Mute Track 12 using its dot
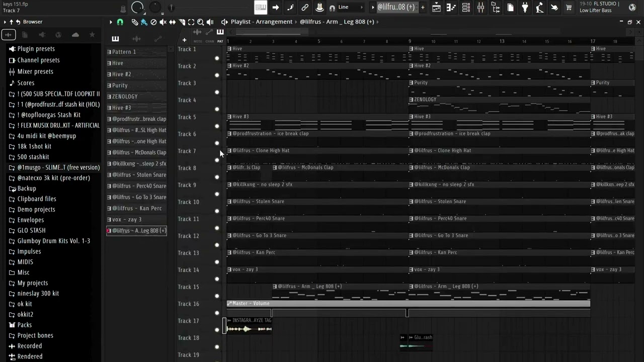The height and width of the screenshot is (362, 644). pos(217,245)
